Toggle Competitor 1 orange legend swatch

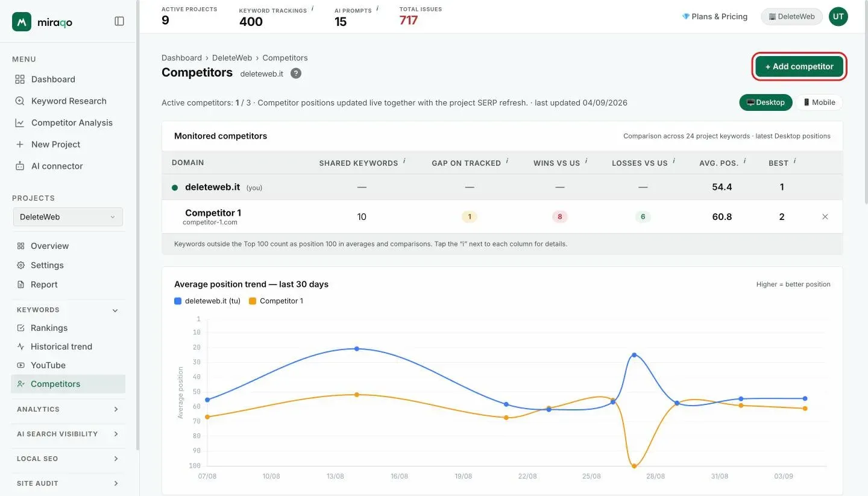(x=253, y=301)
